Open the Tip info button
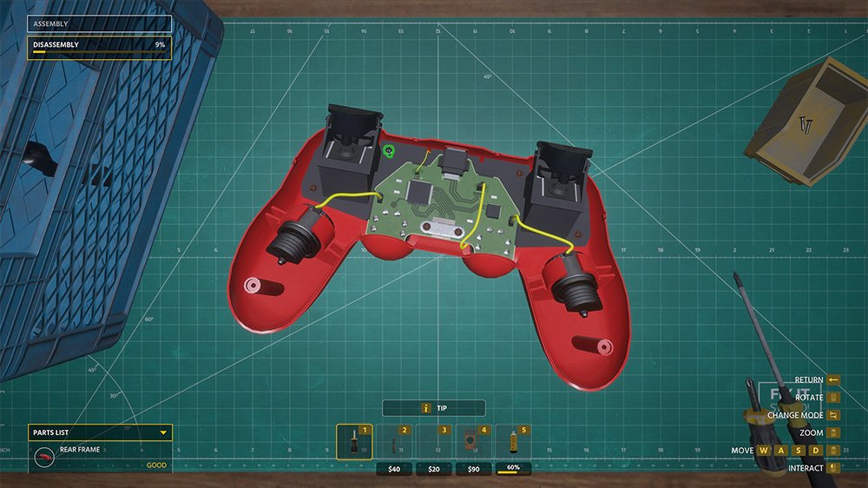Screen dimensions: 868x488 [433, 407]
